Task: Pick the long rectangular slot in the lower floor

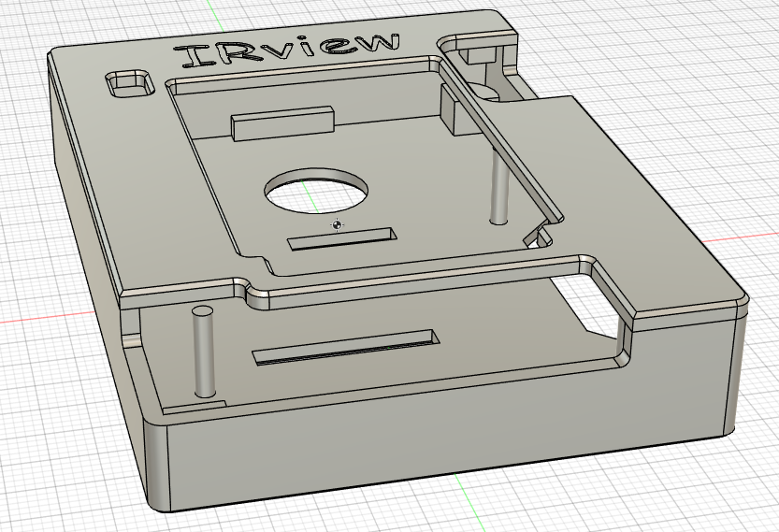Action: tap(347, 347)
